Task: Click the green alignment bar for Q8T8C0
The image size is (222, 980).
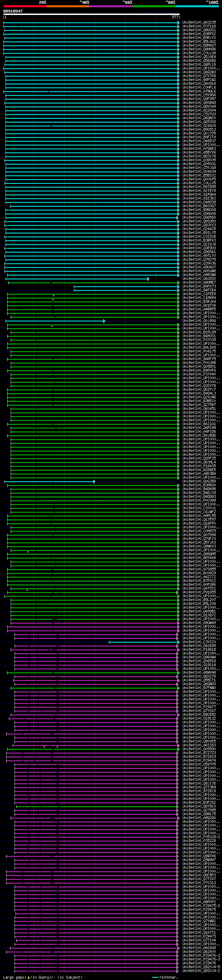Action: pyautogui.click(x=97, y=807)
